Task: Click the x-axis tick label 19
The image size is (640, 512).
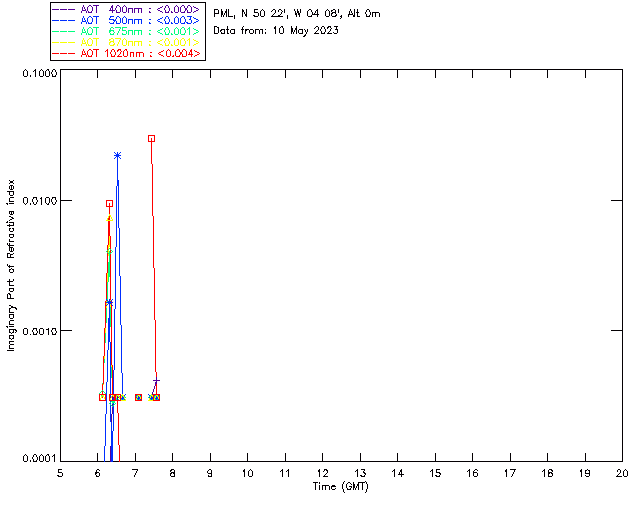Action: [585, 473]
